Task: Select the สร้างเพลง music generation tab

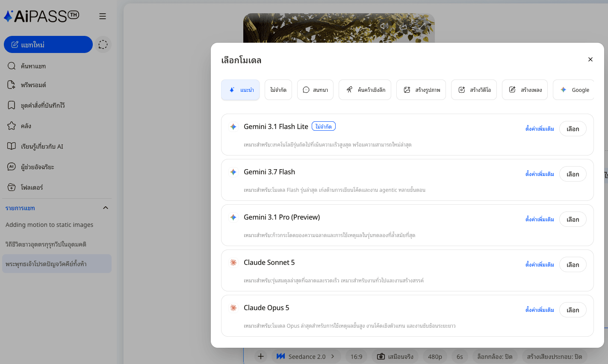Action: (525, 90)
